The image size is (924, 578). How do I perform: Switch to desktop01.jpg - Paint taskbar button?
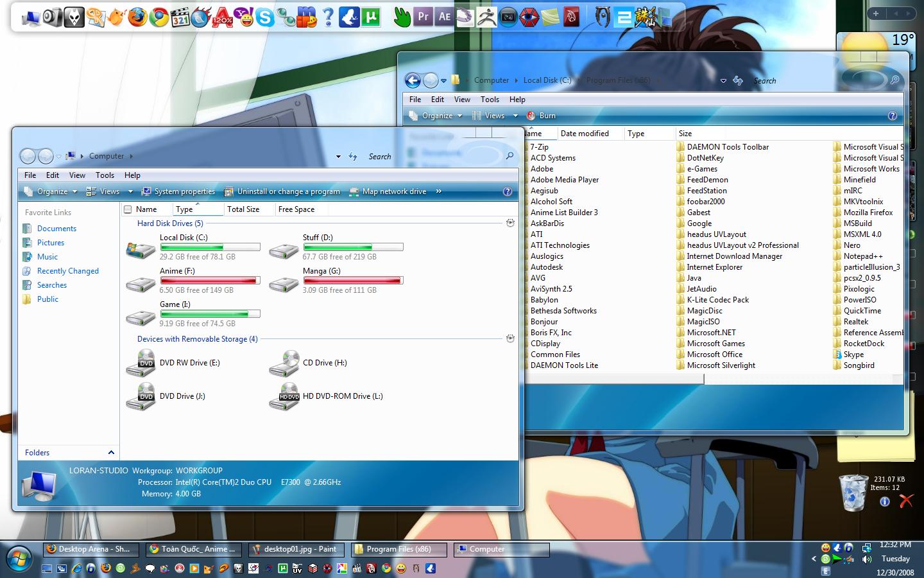[296, 549]
